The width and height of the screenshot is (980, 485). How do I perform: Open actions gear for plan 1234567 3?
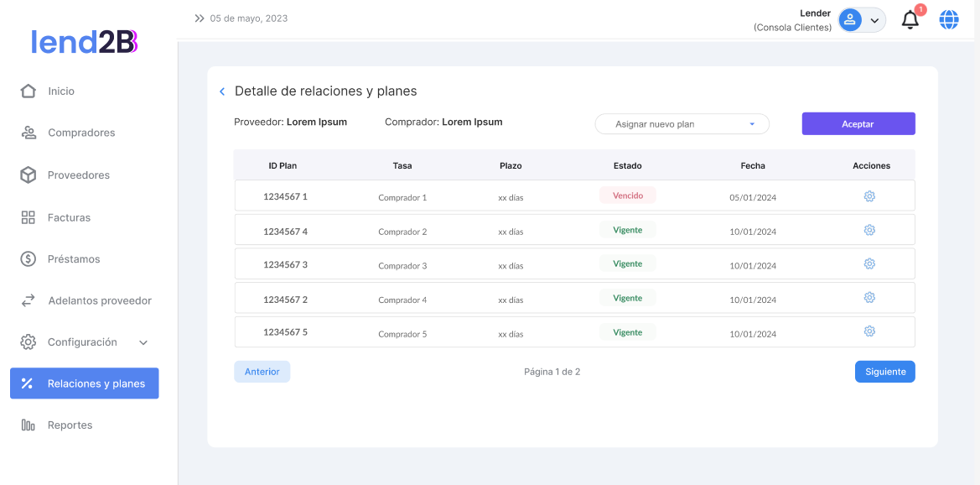pos(869,264)
